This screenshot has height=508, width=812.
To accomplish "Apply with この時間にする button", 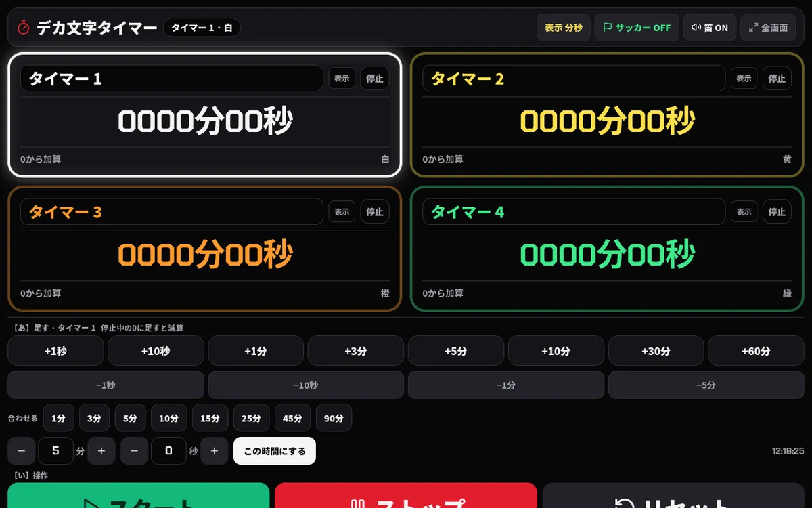I will click(275, 451).
